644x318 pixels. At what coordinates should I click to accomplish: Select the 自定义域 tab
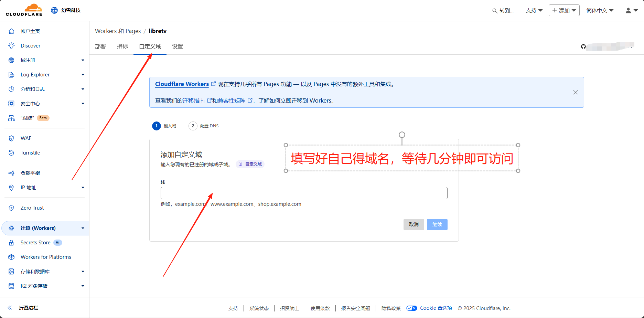click(x=150, y=46)
